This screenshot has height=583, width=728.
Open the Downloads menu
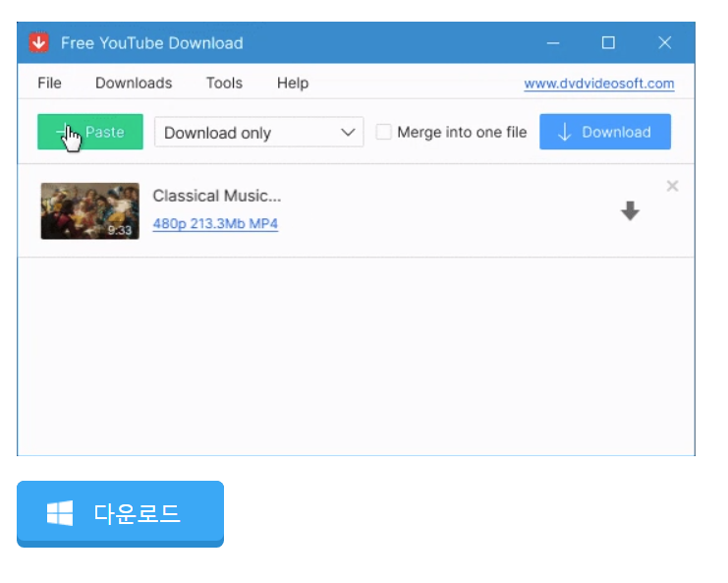click(x=134, y=84)
